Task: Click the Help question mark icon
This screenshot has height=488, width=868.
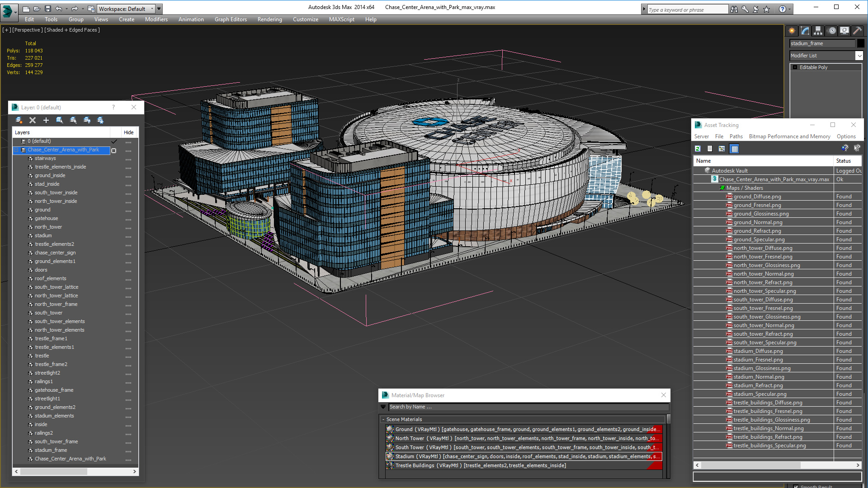Action: [783, 9]
